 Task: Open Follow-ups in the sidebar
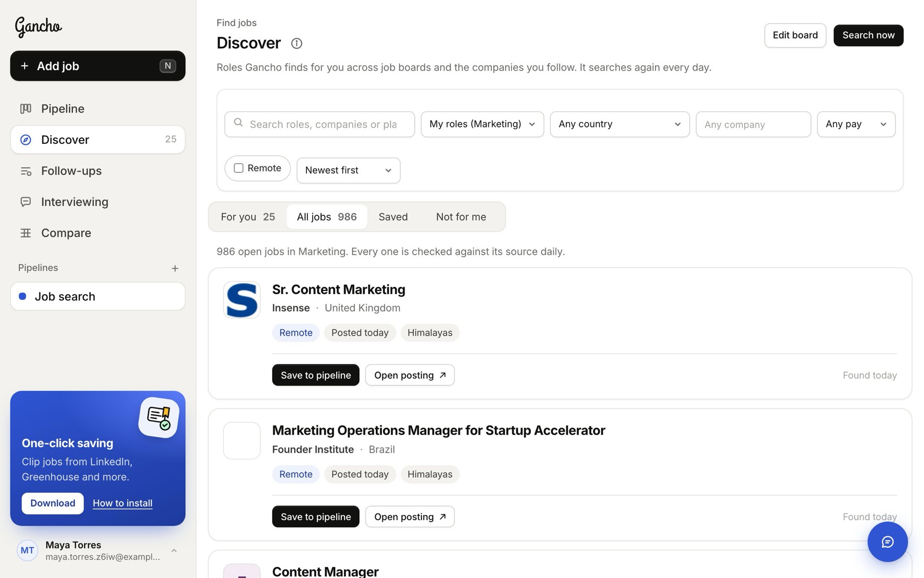(x=98, y=171)
